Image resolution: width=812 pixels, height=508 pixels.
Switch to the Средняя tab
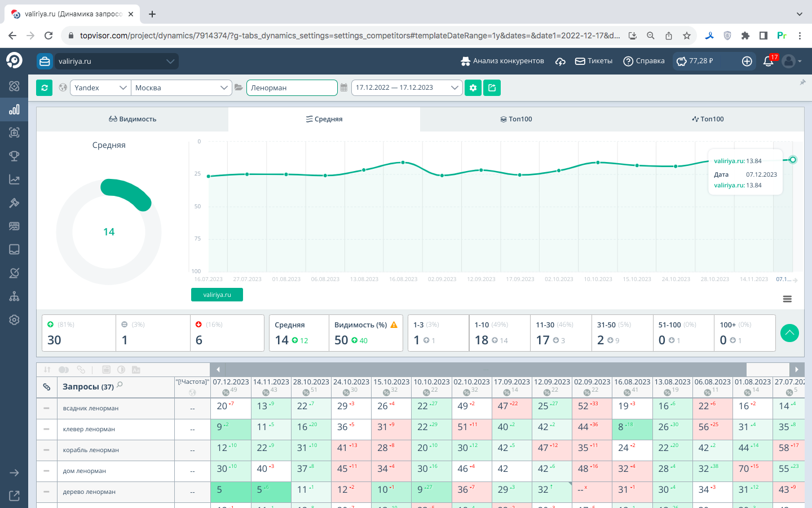(324, 119)
